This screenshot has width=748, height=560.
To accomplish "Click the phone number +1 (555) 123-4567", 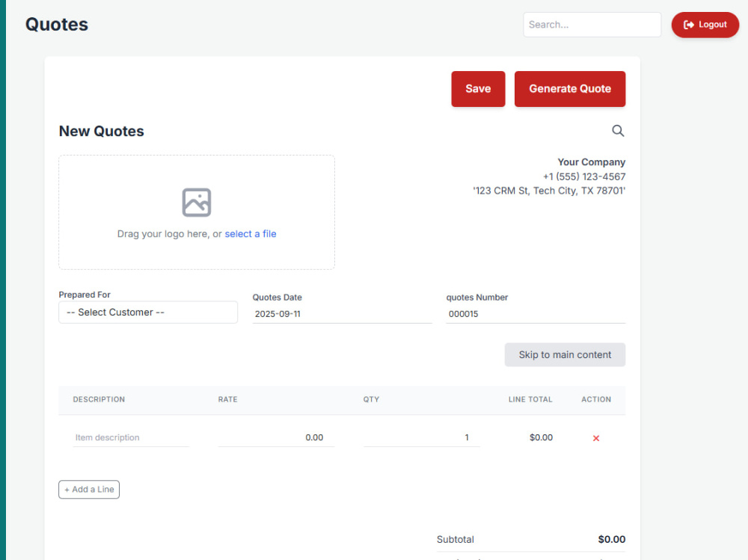I will 584,176.
